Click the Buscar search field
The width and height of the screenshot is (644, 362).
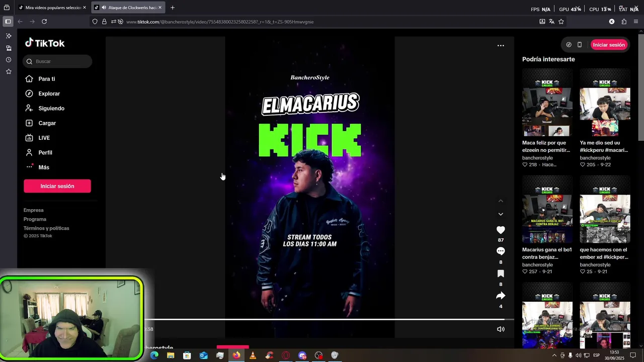tap(57, 61)
